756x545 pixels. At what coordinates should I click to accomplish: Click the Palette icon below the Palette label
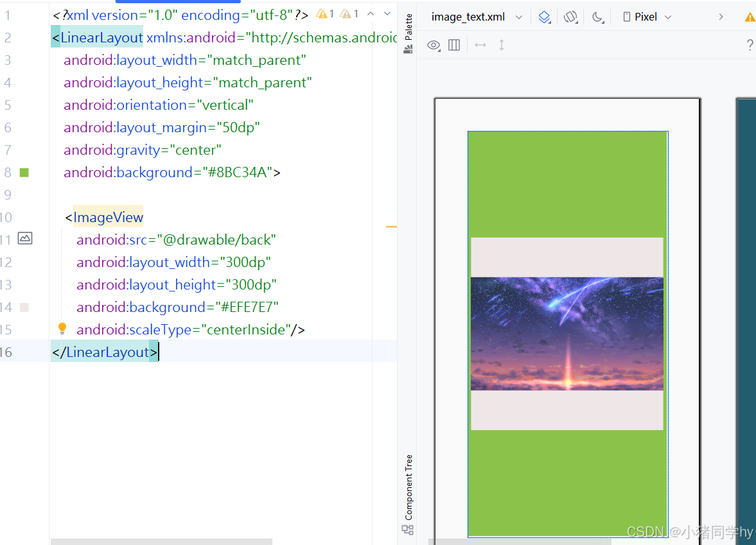pos(409,49)
